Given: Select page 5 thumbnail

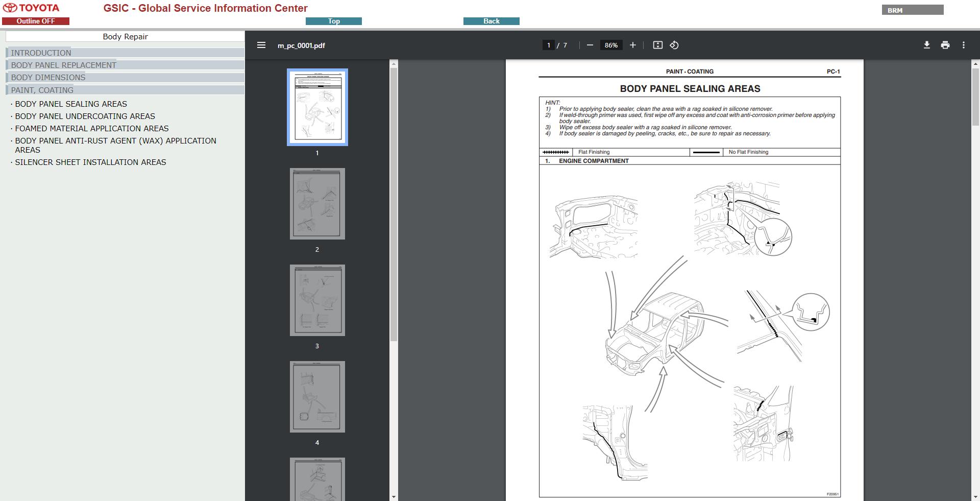Looking at the screenshot, I should [x=317, y=479].
